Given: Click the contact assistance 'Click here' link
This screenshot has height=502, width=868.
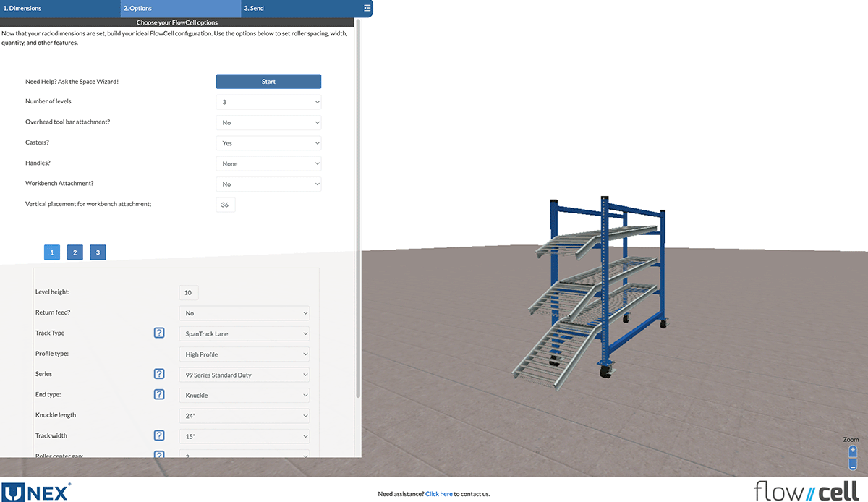Looking at the screenshot, I should tap(438, 493).
